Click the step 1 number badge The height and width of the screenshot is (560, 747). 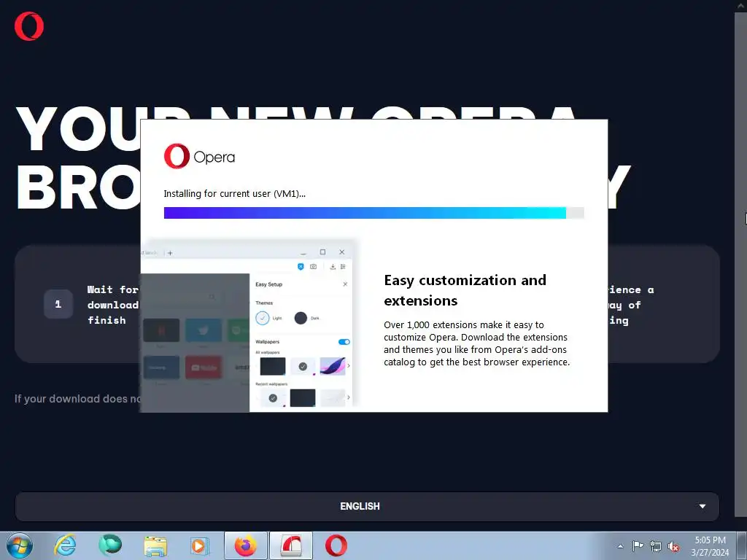(58, 304)
